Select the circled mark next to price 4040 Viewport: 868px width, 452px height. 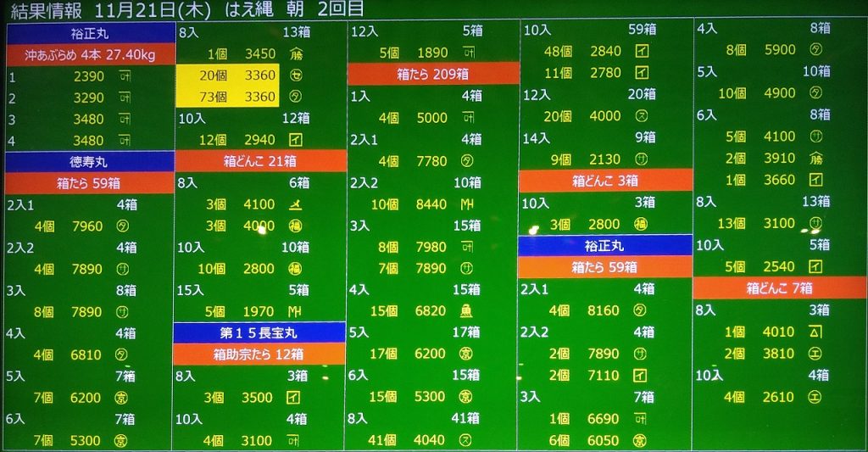point(466,440)
